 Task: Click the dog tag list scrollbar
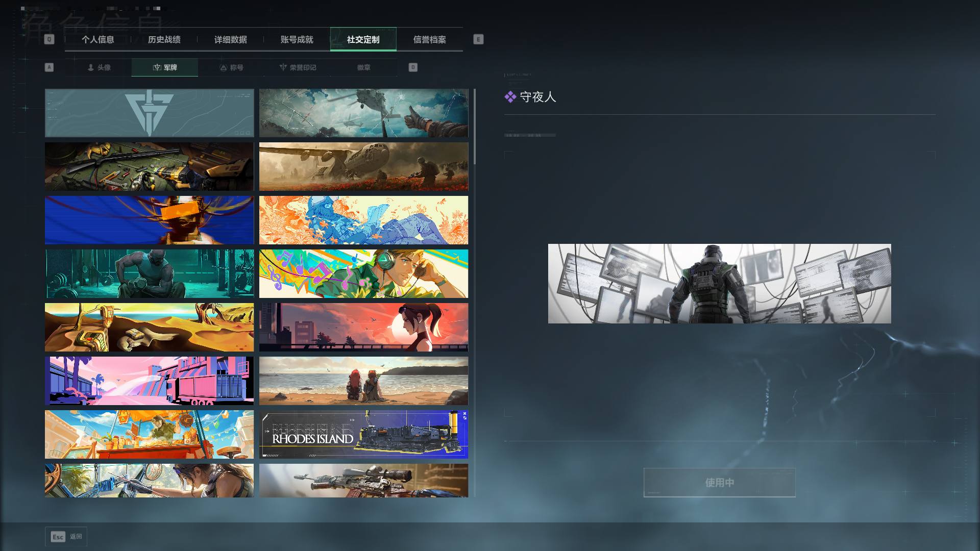coord(475,127)
